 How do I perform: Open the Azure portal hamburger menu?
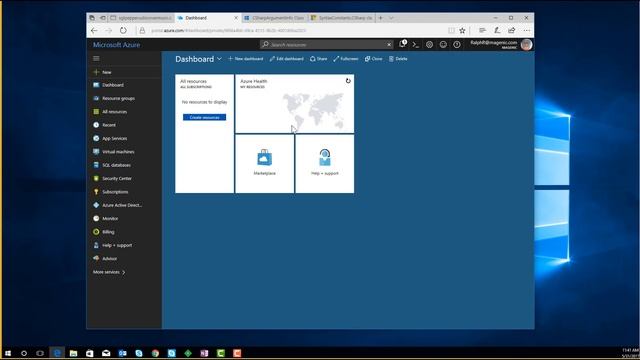click(x=96, y=58)
